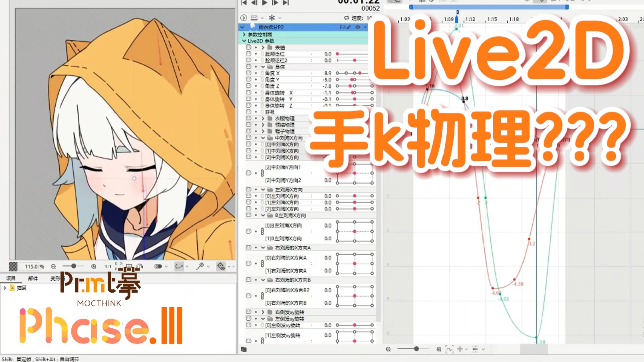The image size is (644, 362).
Task: Toggle eye visibility on 雨衣拆分P2 track
Action: click(358, 27)
